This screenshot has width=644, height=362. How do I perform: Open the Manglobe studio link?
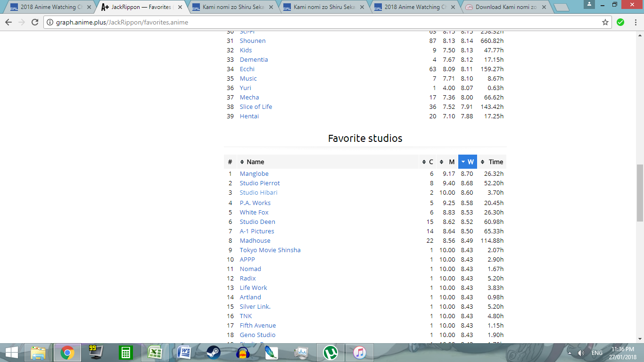pos(254,173)
